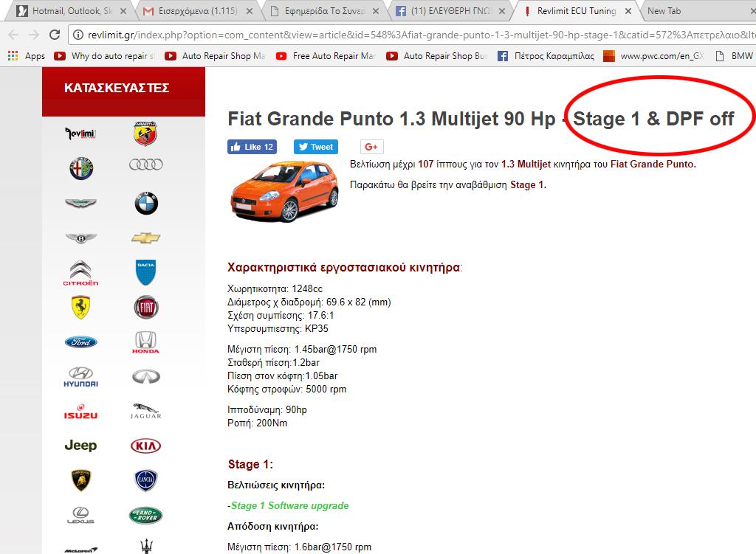Open the Εφημερίδα Το Συνερ browser tab
The height and width of the screenshot is (554, 756).
point(324,10)
